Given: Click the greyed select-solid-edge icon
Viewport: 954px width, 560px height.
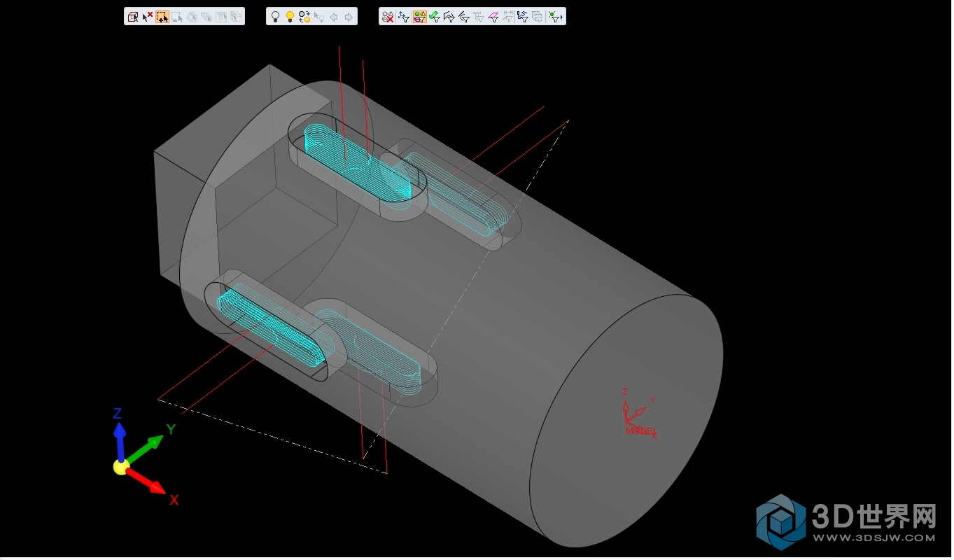Looking at the screenshot, I should (x=206, y=17).
